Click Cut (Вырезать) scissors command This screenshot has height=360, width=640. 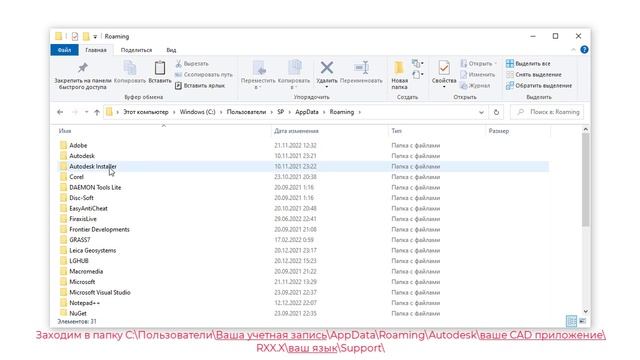tap(192, 64)
